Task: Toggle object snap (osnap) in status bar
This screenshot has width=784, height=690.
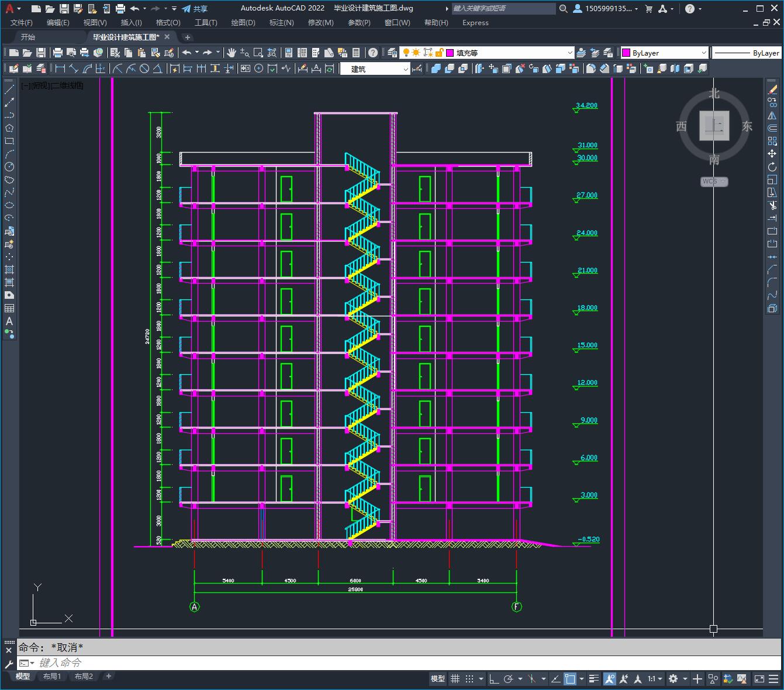Action: pos(570,679)
